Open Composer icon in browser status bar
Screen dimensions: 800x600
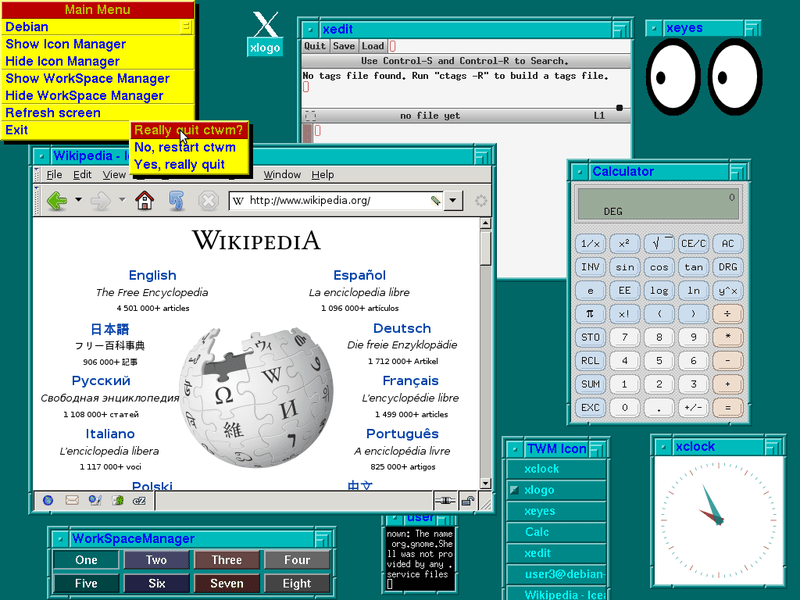click(x=95, y=501)
